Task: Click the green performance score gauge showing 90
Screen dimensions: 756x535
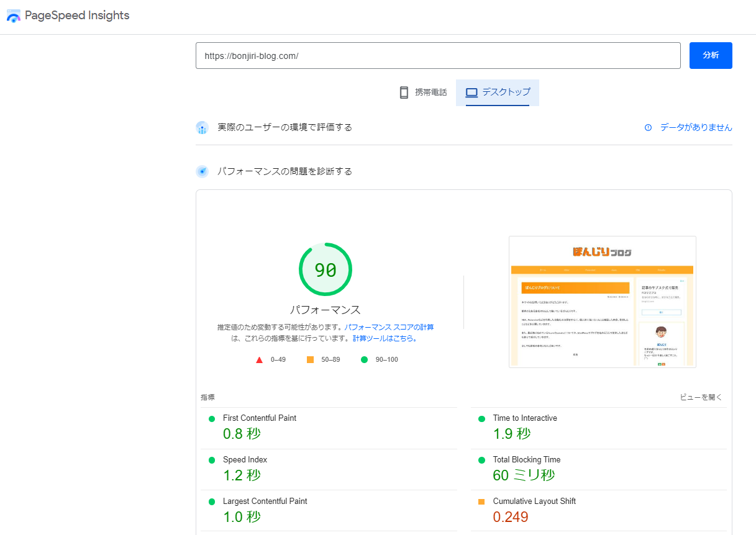Action: coord(326,269)
